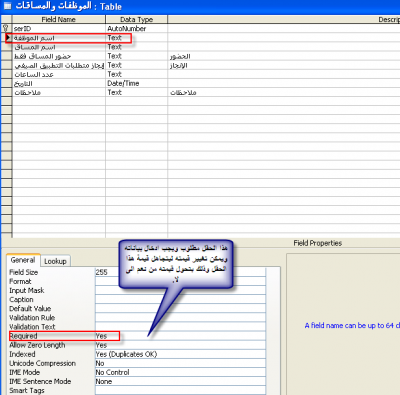Click the Validation Text property field
Screen dimensions: 400x395
(180, 327)
